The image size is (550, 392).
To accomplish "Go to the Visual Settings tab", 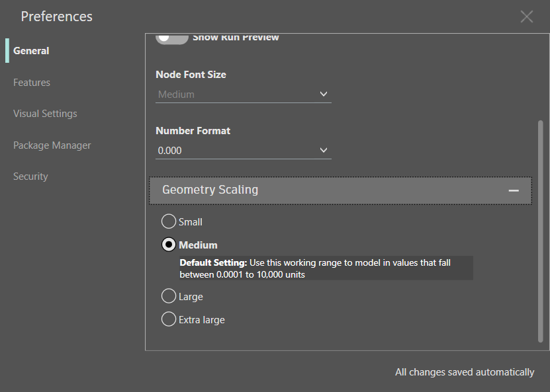I will [x=45, y=114].
